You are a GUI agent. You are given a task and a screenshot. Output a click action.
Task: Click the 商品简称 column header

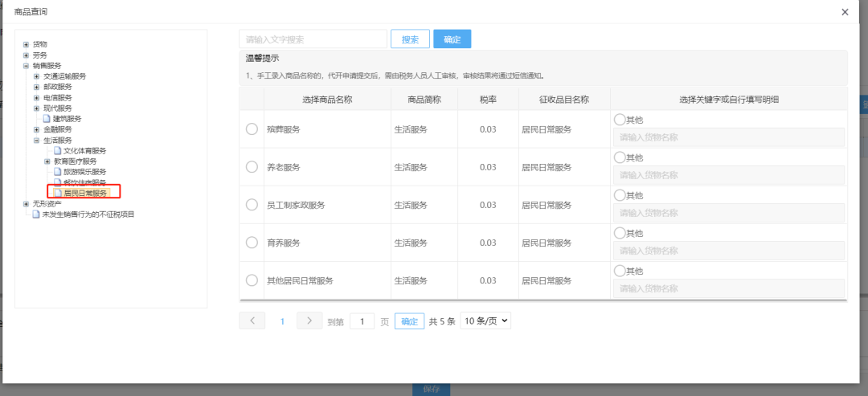pos(424,100)
